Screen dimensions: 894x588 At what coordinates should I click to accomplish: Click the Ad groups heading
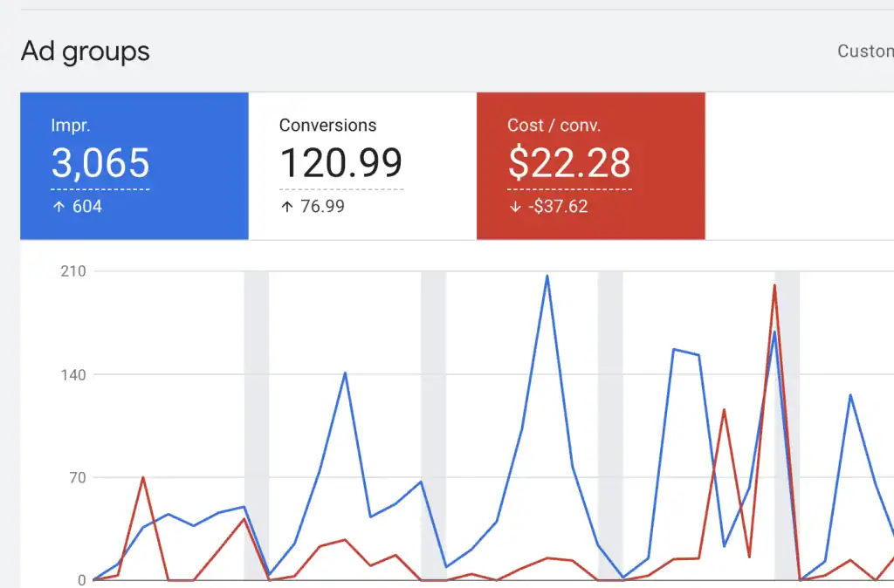point(86,51)
